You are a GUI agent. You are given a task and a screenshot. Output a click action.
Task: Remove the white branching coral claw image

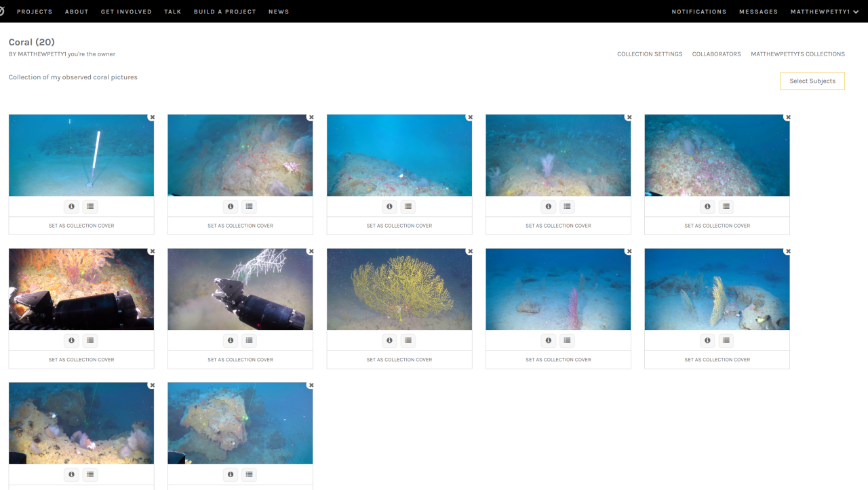(311, 251)
